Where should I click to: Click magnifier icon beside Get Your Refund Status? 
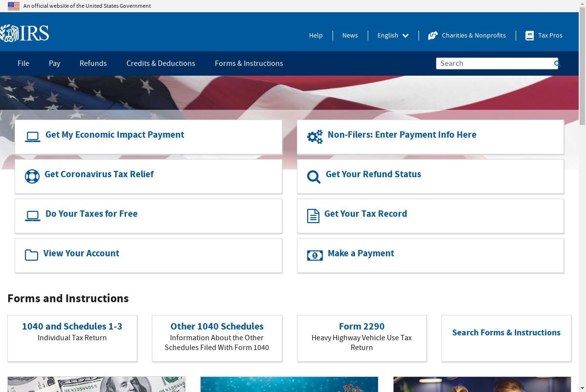[314, 177]
